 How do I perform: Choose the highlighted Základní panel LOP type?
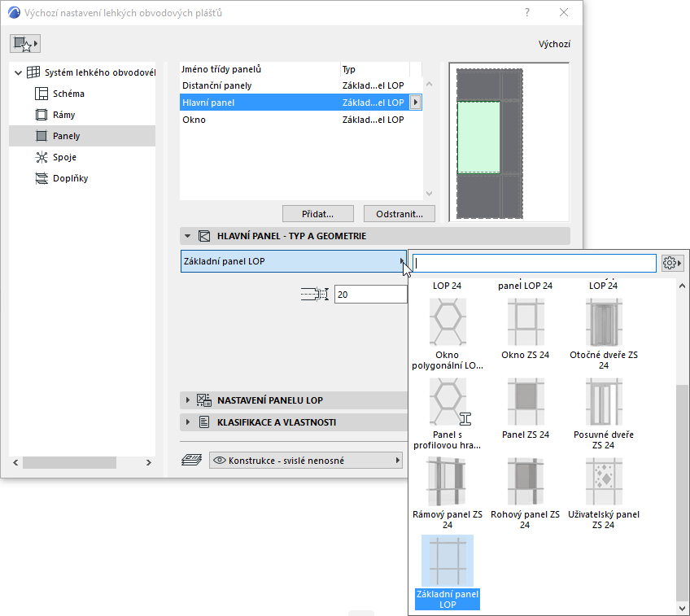click(x=448, y=572)
